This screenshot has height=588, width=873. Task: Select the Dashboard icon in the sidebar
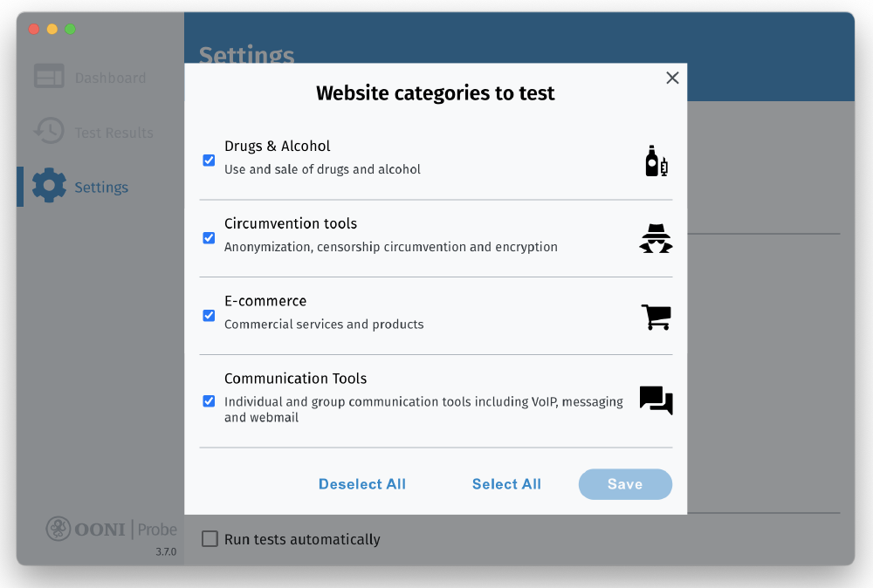50,77
